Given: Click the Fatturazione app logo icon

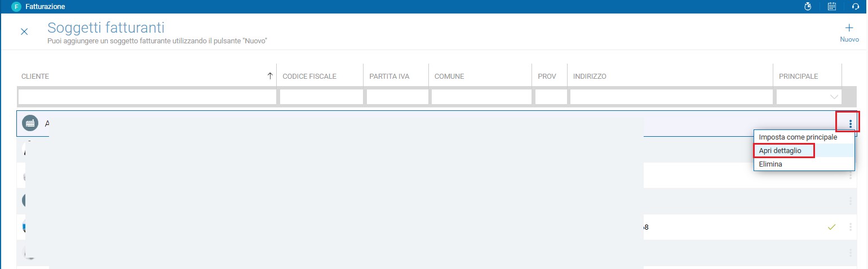Looking at the screenshot, I should point(16,7).
